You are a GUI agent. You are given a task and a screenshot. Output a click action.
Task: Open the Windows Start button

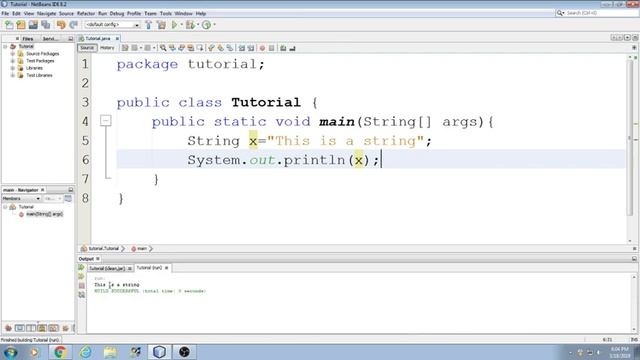tap(10, 352)
